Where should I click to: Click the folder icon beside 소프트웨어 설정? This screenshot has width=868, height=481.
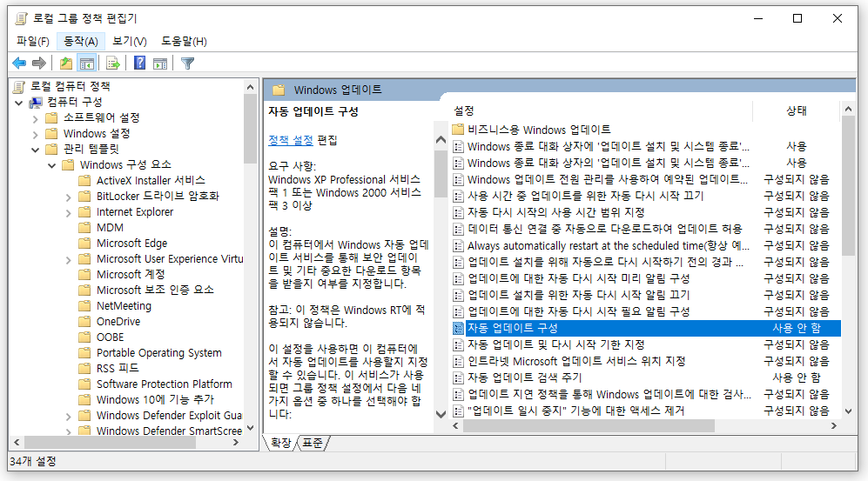pyautogui.click(x=51, y=117)
